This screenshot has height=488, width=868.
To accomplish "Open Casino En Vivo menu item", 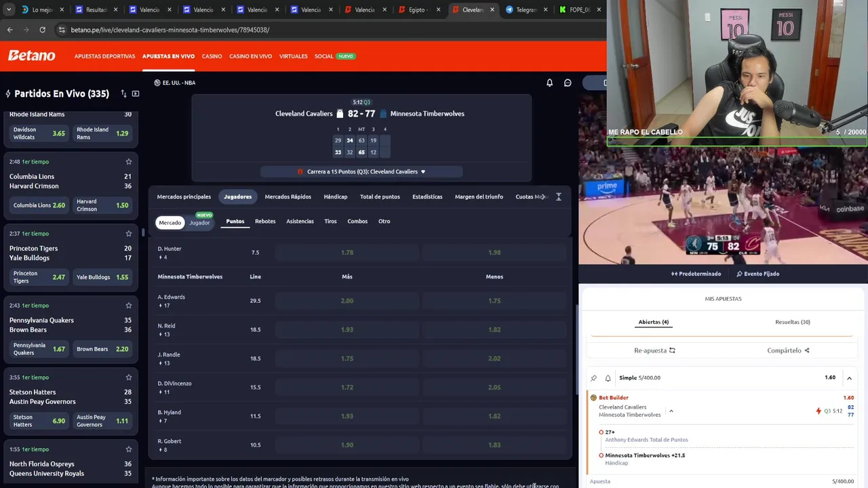I will 250,56.
